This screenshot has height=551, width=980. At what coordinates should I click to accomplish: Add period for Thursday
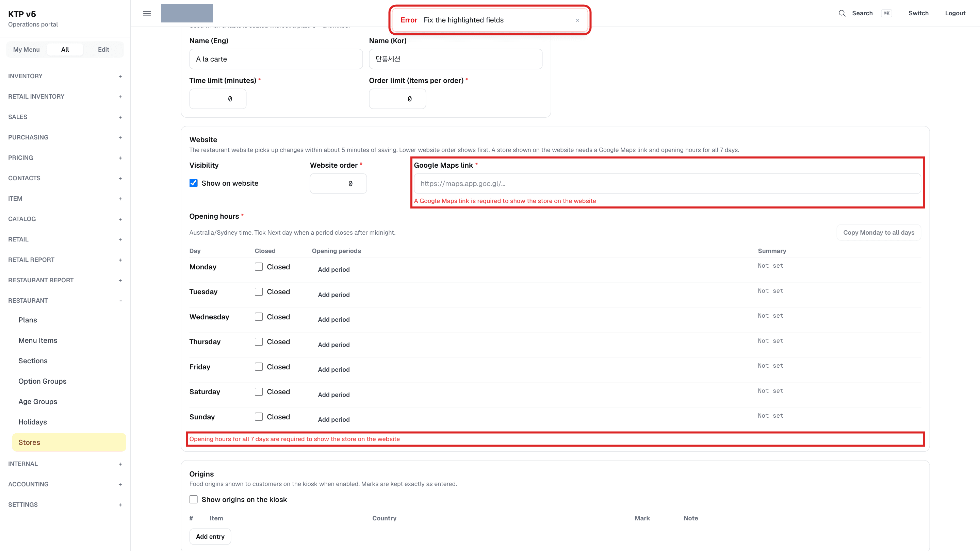333,345
